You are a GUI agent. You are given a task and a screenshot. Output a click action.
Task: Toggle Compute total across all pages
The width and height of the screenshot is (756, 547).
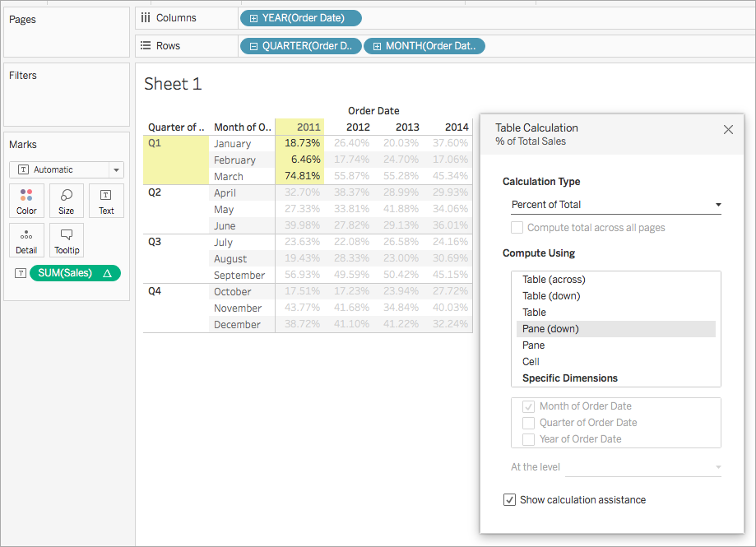(x=517, y=228)
